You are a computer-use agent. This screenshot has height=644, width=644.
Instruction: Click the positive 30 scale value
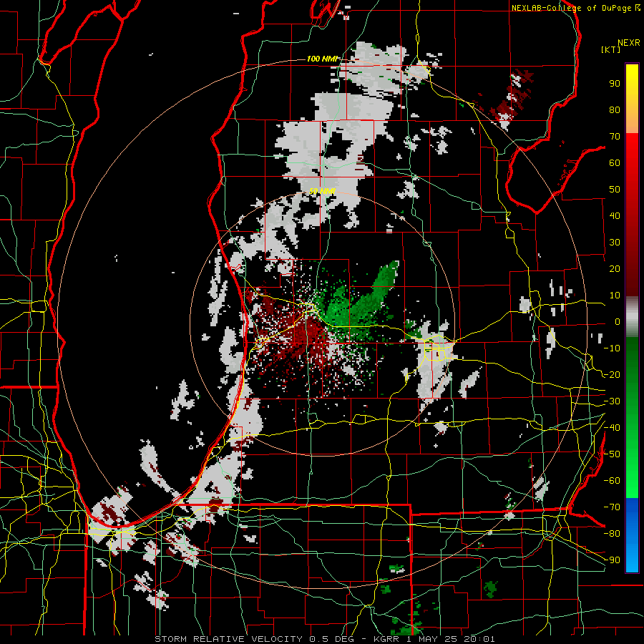tap(615, 243)
